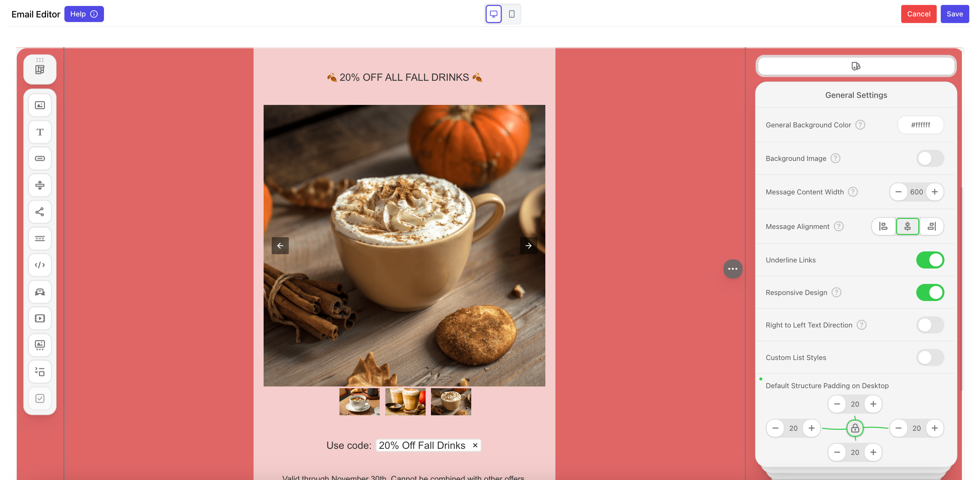Turn off Underline Links switch
This screenshot has width=980, height=480.
[930, 260]
